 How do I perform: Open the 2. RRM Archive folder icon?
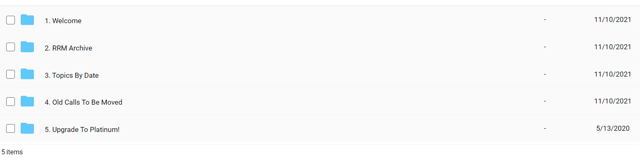pyautogui.click(x=27, y=47)
